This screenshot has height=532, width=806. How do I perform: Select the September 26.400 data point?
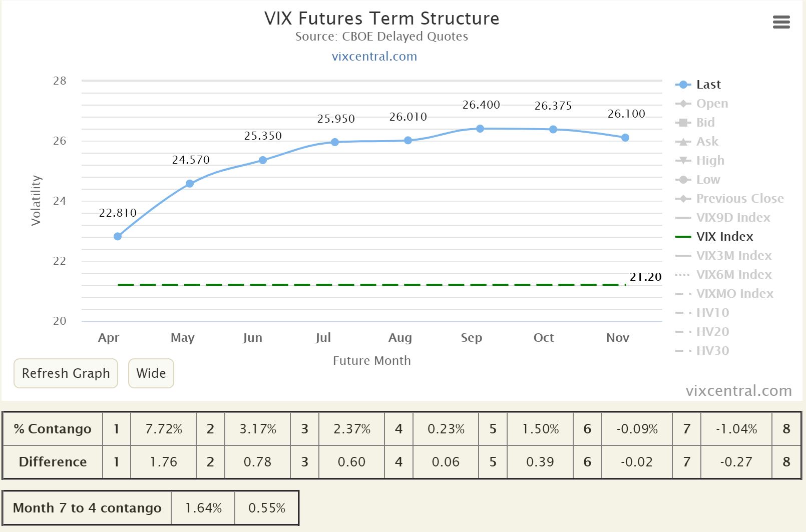[480, 128]
